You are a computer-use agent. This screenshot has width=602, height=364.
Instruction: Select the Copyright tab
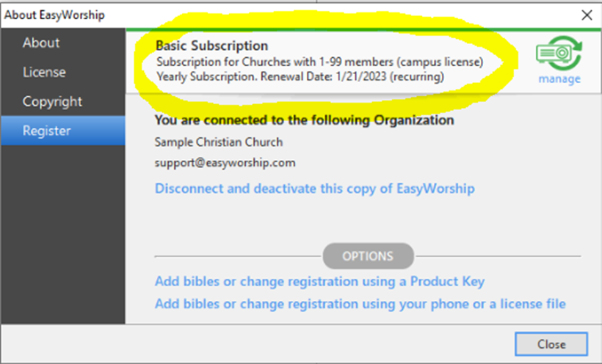click(52, 101)
